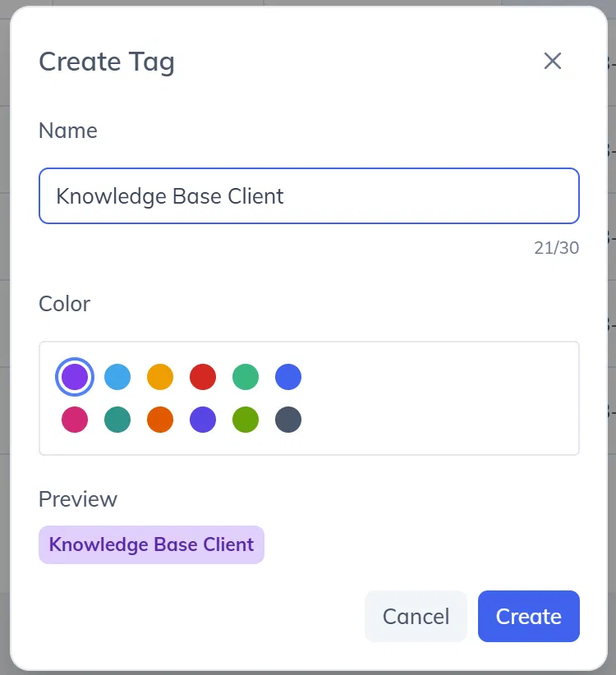Click the Name label above the field
The width and height of the screenshot is (616, 675).
tap(68, 131)
